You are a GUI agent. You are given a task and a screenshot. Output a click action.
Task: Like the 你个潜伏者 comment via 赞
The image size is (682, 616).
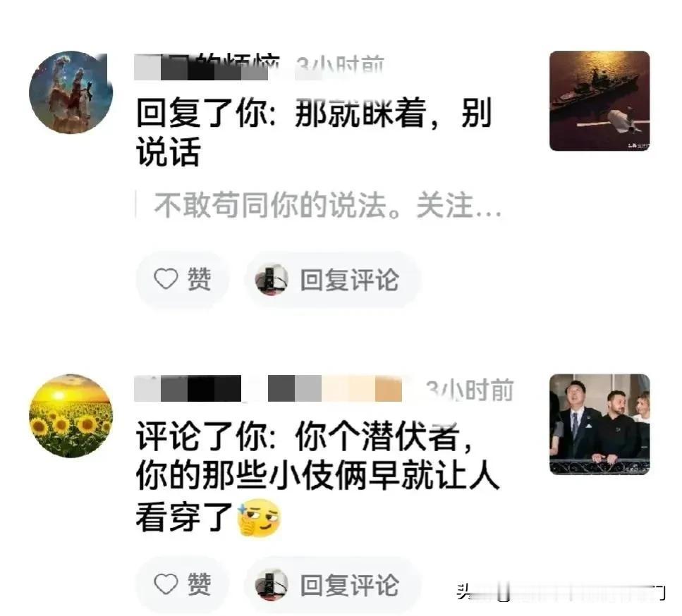click(183, 584)
